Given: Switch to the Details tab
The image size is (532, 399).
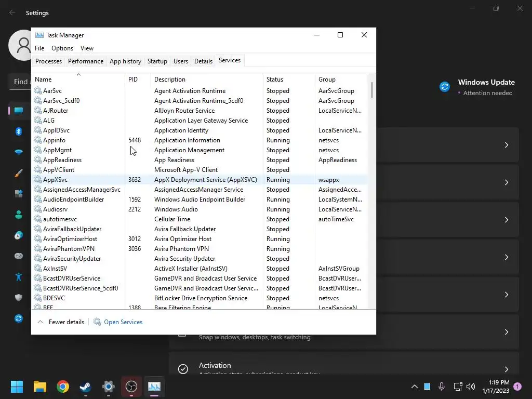Looking at the screenshot, I should (x=203, y=61).
